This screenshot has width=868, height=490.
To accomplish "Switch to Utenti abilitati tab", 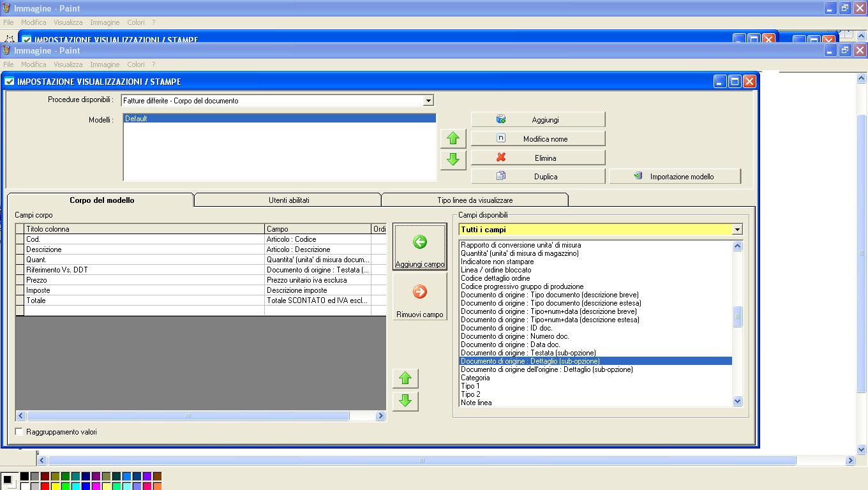I will tap(288, 200).
